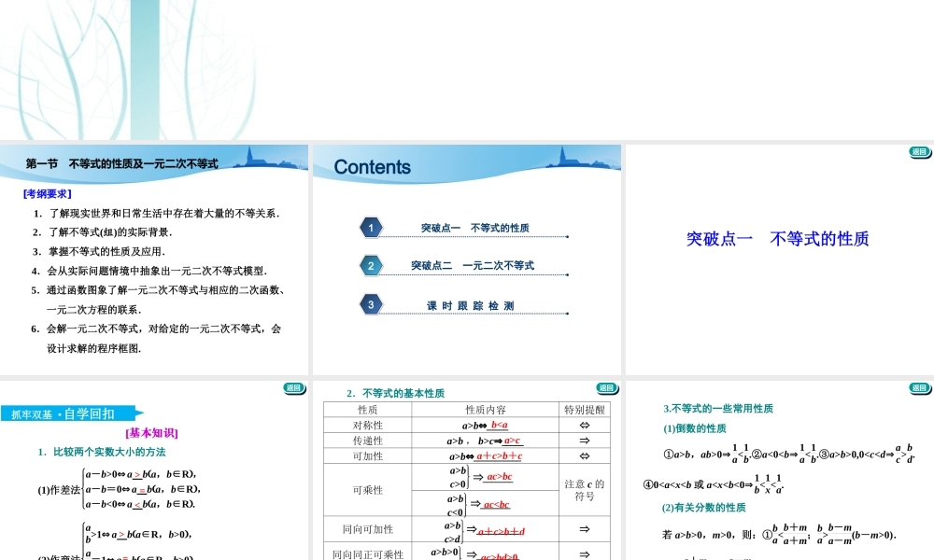934x560 pixels.
Task: Click the 返回 icon on the Contents slide
Action: [x=607, y=152]
